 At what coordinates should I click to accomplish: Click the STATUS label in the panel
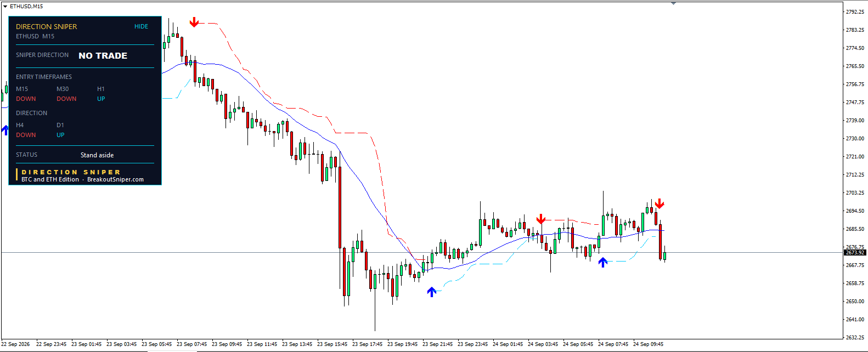click(x=27, y=155)
